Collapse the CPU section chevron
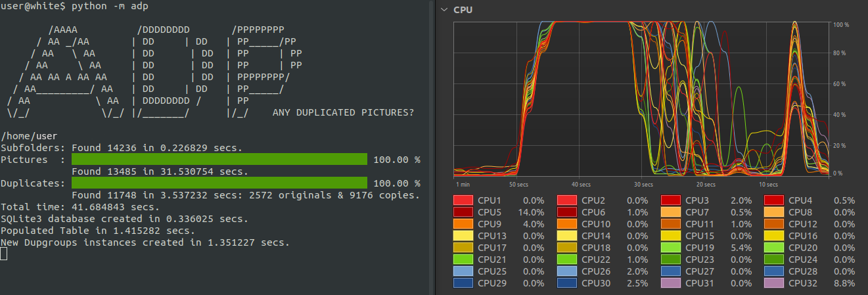The height and width of the screenshot is (295, 868). pyautogui.click(x=445, y=10)
